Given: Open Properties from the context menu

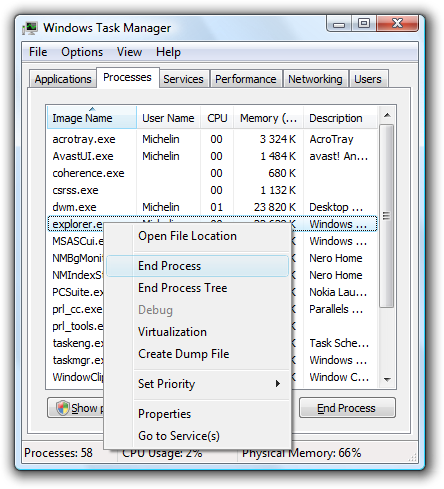Looking at the screenshot, I should click(x=197, y=414).
